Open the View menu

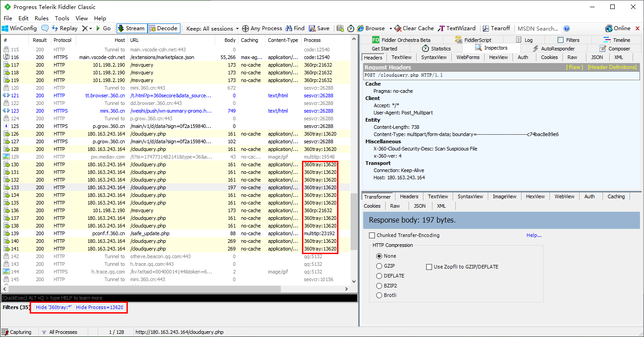81,18
